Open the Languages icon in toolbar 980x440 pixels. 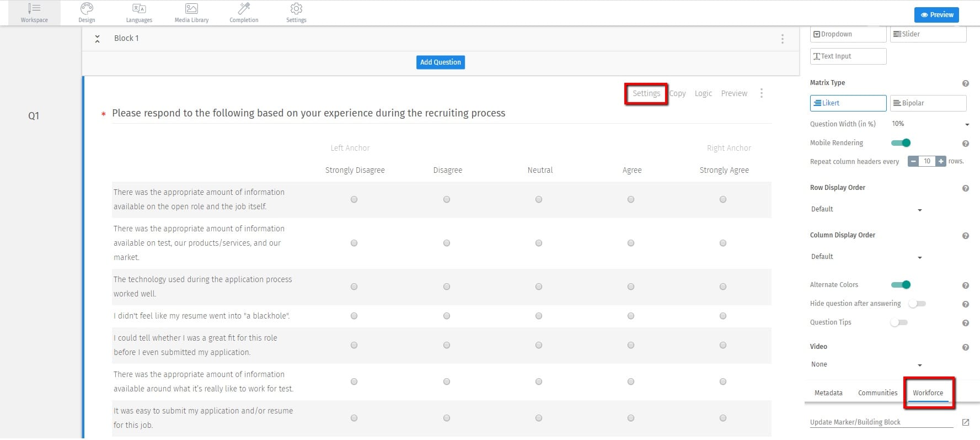(x=139, y=9)
